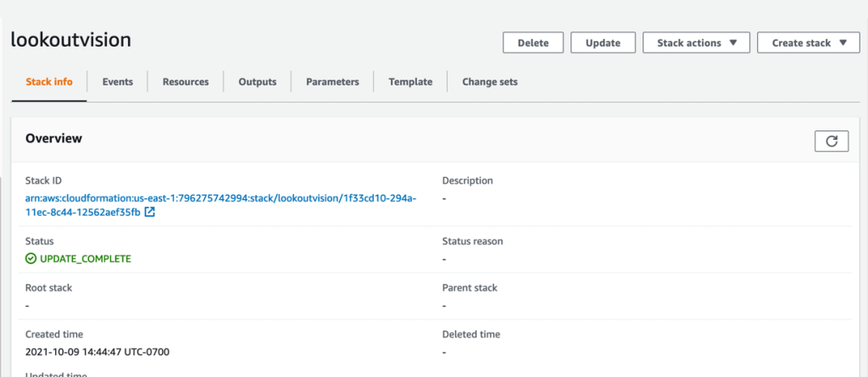Click the Update button
Screen dimensions: 868x377
pyautogui.click(x=603, y=43)
